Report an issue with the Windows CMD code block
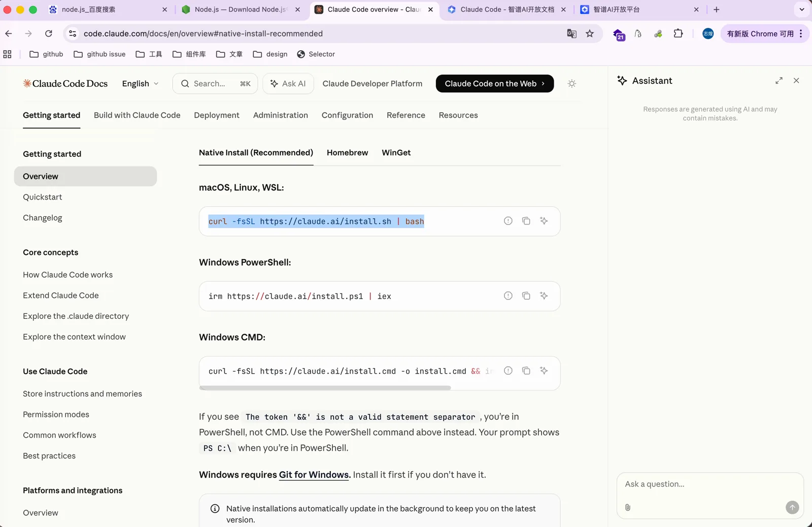This screenshot has width=812, height=527. (508, 371)
